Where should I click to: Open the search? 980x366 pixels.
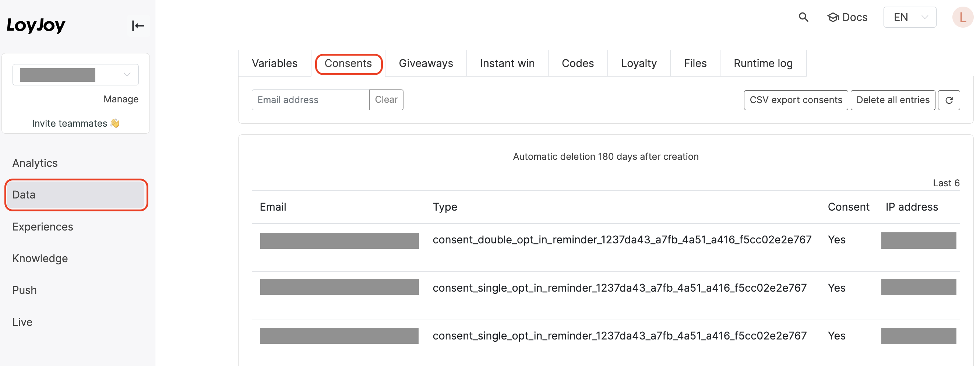click(x=804, y=17)
